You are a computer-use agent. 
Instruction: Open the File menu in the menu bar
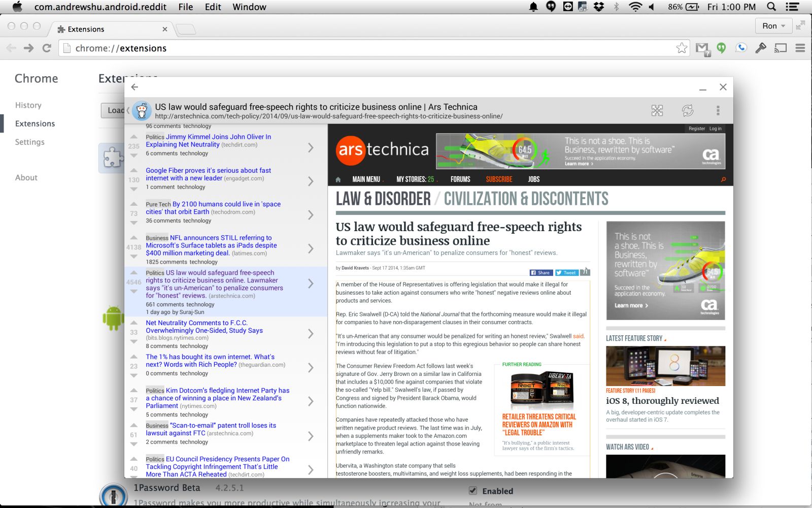click(x=185, y=7)
